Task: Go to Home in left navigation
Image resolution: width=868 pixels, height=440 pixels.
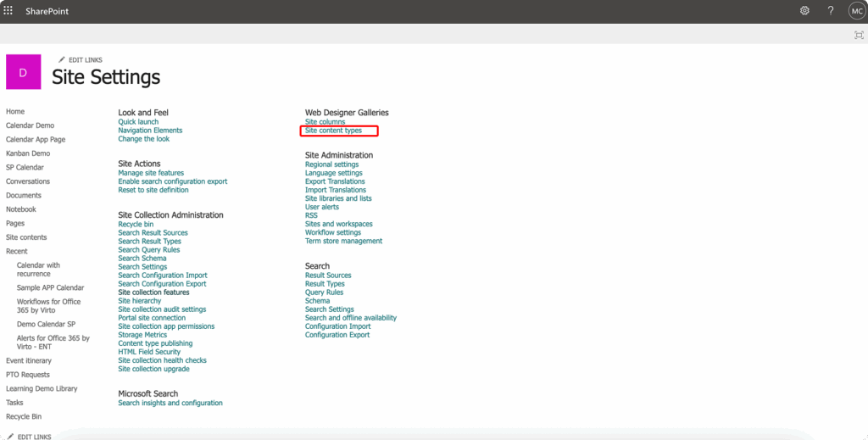Action: coord(15,112)
